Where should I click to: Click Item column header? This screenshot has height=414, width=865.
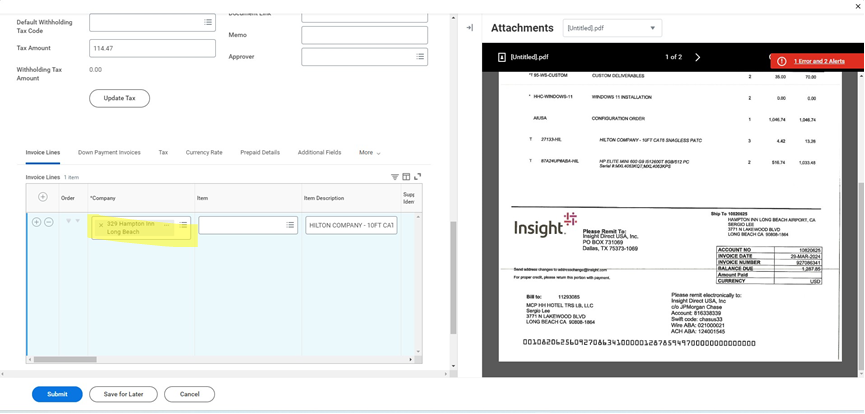point(202,198)
